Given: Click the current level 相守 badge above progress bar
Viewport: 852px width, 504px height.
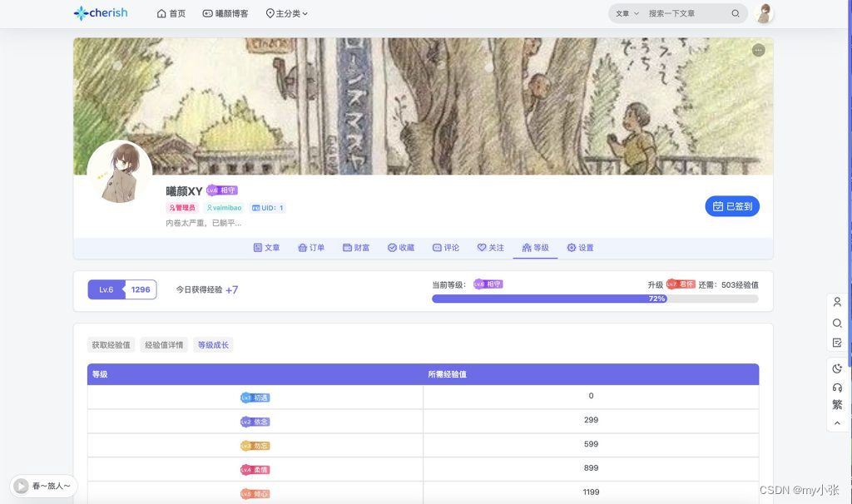Looking at the screenshot, I should coord(488,284).
